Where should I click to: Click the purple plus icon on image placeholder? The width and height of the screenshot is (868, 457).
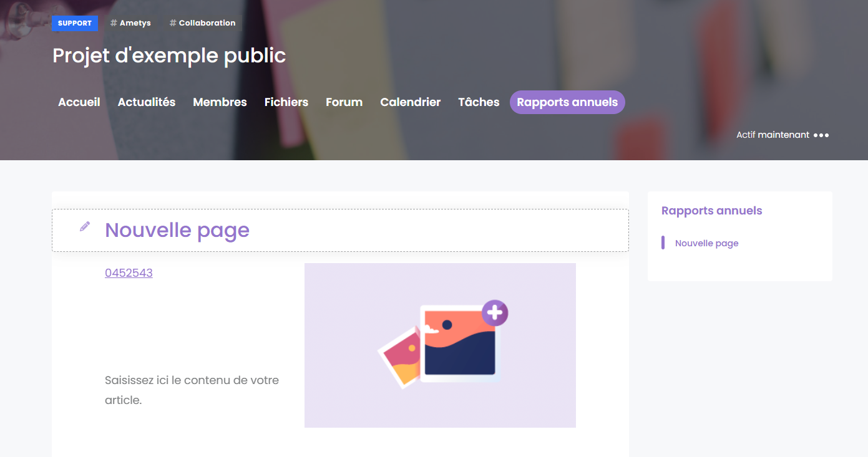pos(494,313)
